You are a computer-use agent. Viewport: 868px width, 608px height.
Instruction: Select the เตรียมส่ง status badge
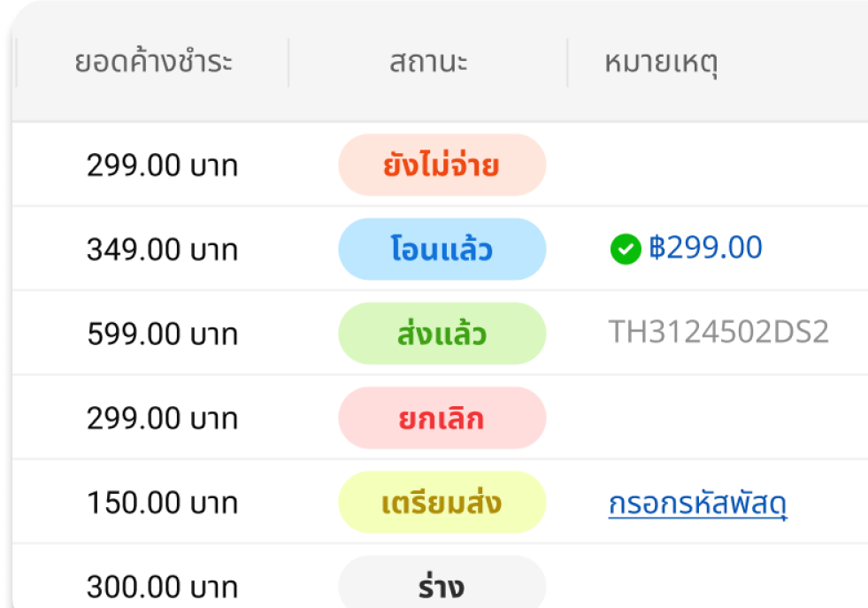pyautogui.click(x=442, y=502)
